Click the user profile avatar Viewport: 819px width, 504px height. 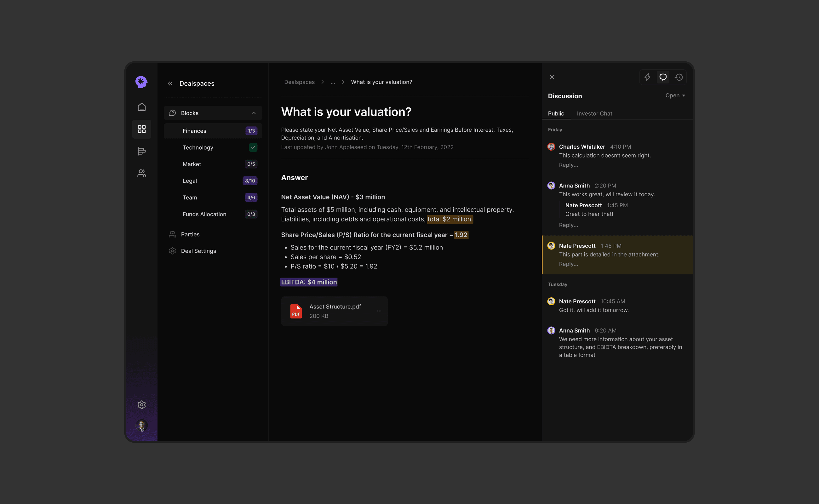pos(142,425)
